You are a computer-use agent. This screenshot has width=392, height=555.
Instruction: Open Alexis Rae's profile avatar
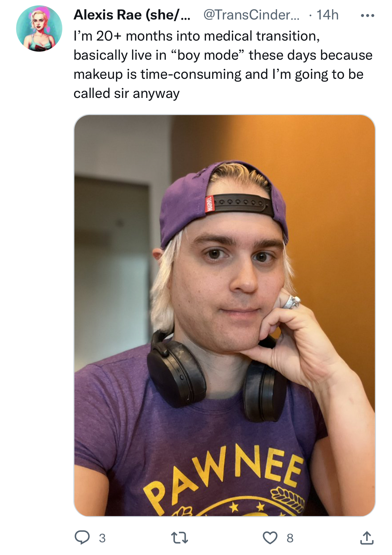click(39, 29)
